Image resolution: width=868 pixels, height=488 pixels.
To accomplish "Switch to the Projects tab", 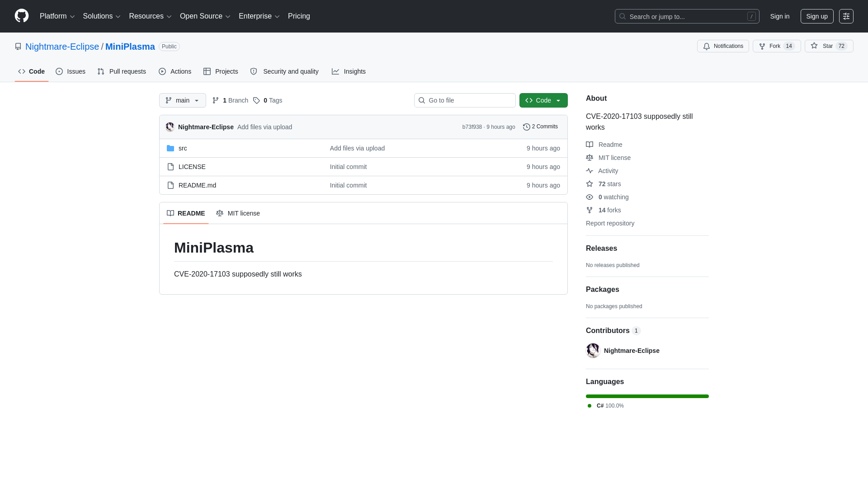I will pyautogui.click(x=221, y=71).
